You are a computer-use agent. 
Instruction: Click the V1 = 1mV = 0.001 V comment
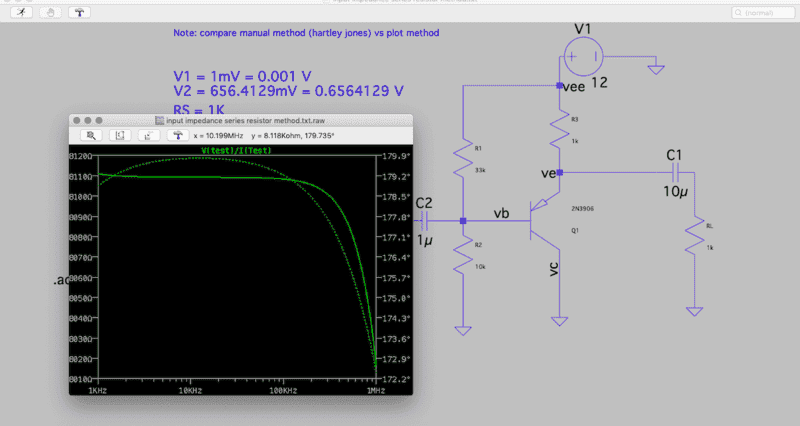pyautogui.click(x=242, y=77)
